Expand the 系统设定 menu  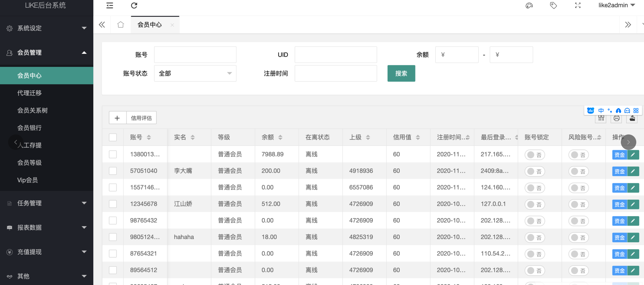(x=47, y=28)
